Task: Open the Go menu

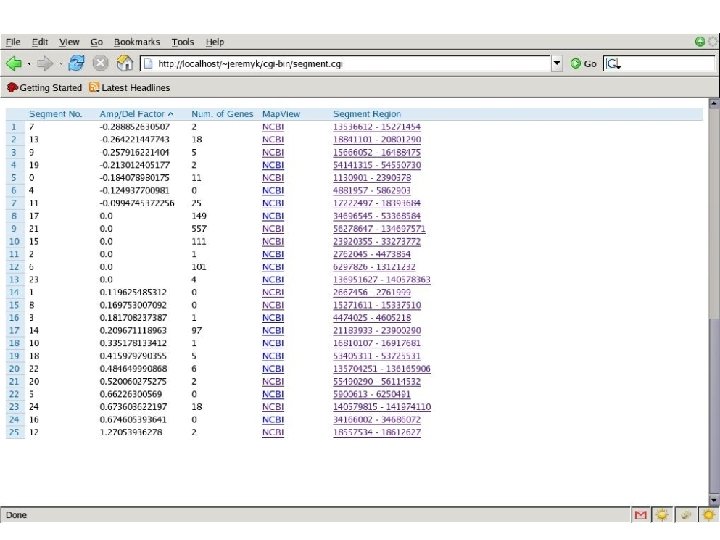Action: coord(96,42)
